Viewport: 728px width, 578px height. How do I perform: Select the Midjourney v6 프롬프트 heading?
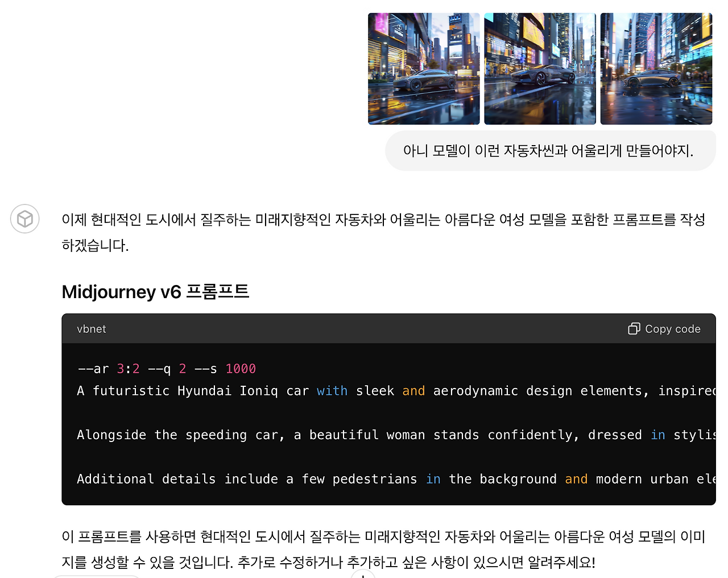click(x=155, y=291)
